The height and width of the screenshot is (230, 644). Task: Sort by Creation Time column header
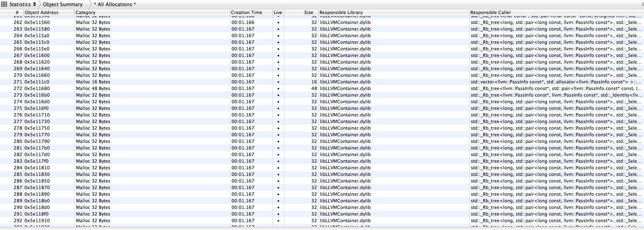tap(251, 12)
